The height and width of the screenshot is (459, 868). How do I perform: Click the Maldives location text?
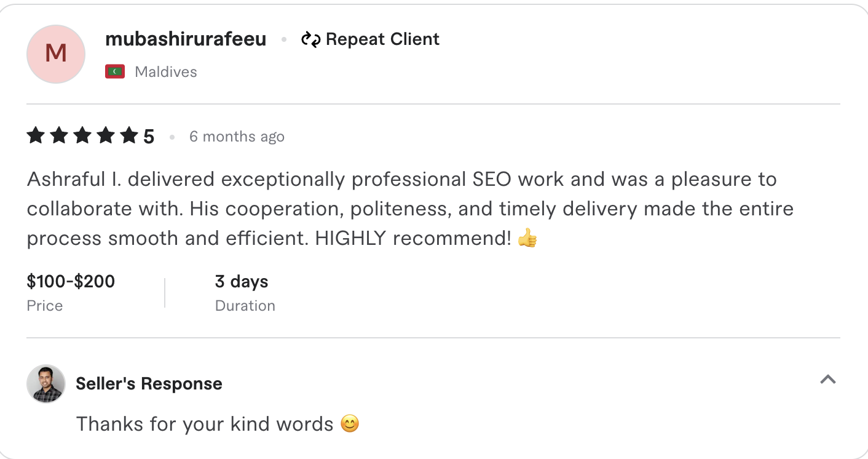(166, 71)
